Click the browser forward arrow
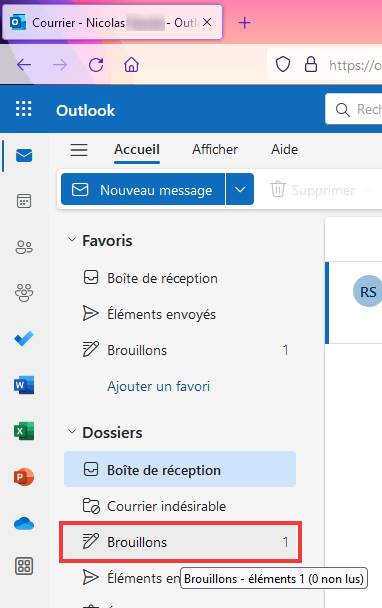382x608 pixels. [x=60, y=65]
